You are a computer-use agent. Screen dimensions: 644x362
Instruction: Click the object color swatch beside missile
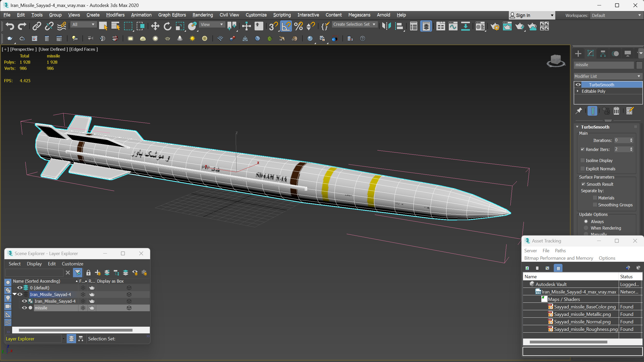639,65
